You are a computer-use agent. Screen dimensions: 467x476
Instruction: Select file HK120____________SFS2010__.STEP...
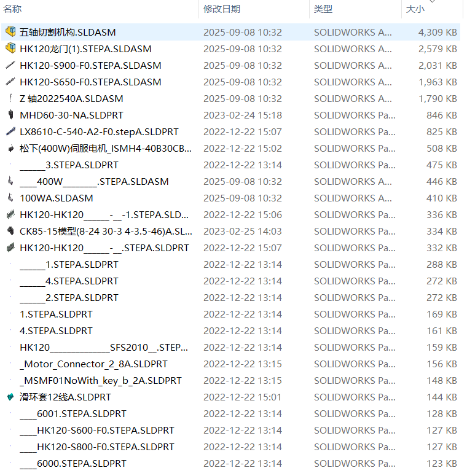104,347
